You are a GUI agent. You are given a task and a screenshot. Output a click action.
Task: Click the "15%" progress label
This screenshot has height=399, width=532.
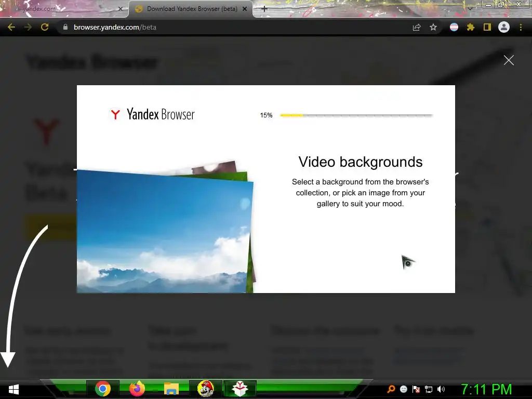[267, 115]
